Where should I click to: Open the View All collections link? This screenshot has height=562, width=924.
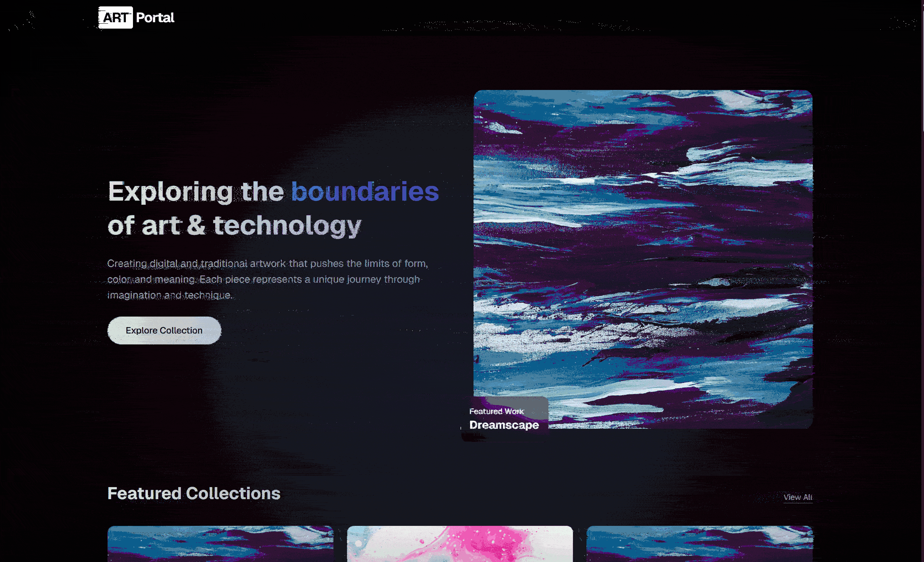[798, 497]
